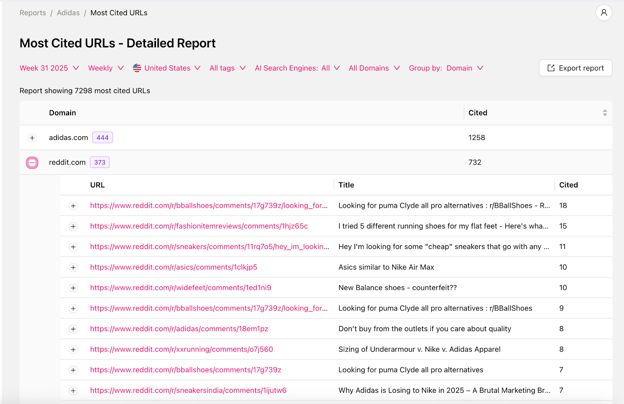This screenshot has width=624, height=404.
Task: Click the Export report button
Action: [x=575, y=68]
